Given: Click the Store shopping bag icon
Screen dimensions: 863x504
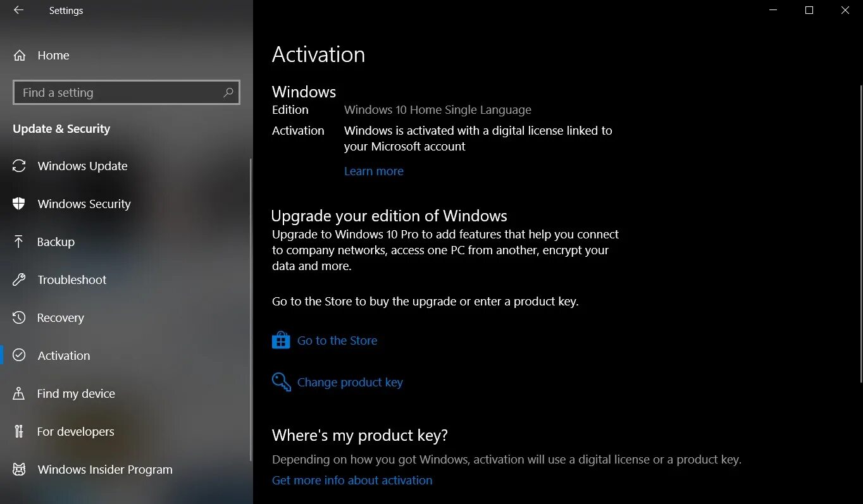Looking at the screenshot, I should tap(281, 340).
